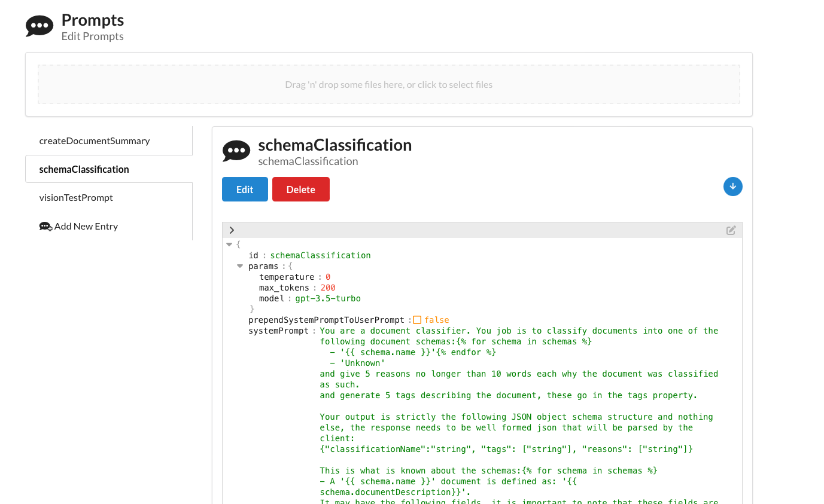Click the model value gpt-3.5-turbo
The height and width of the screenshot is (504, 824).
point(328,298)
